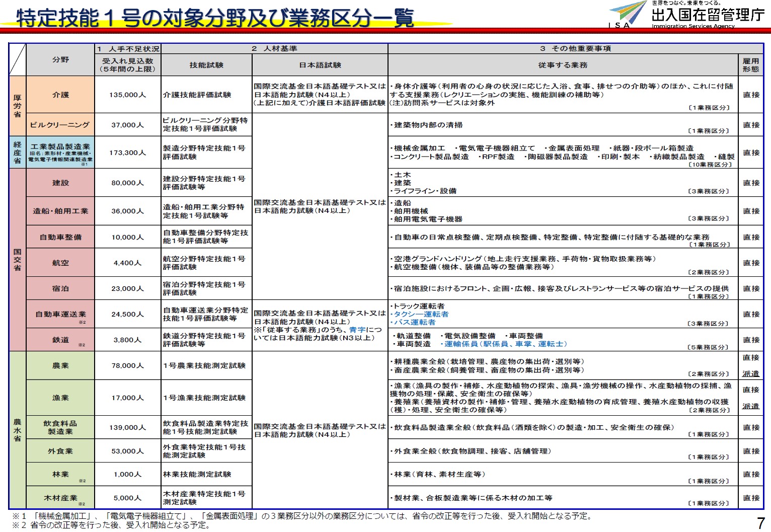The width and height of the screenshot is (771, 532).
Task: Click the 10,000人 value
Action: pyautogui.click(x=128, y=237)
